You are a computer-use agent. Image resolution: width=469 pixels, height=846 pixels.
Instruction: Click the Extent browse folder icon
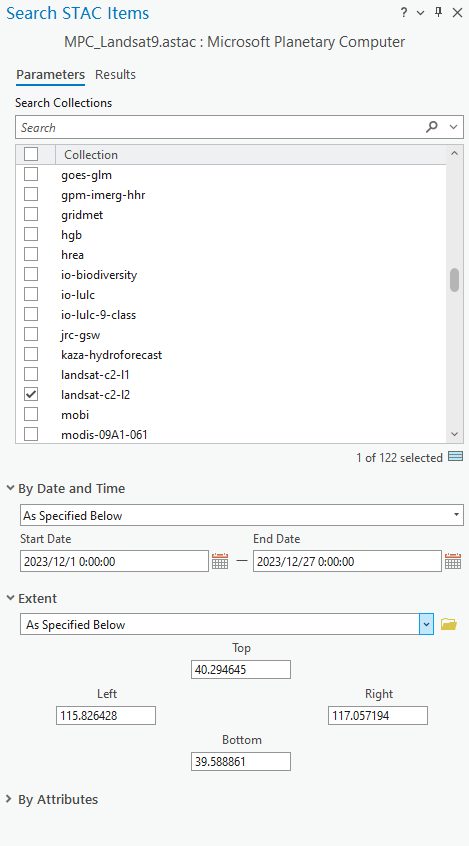tap(449, 624)
